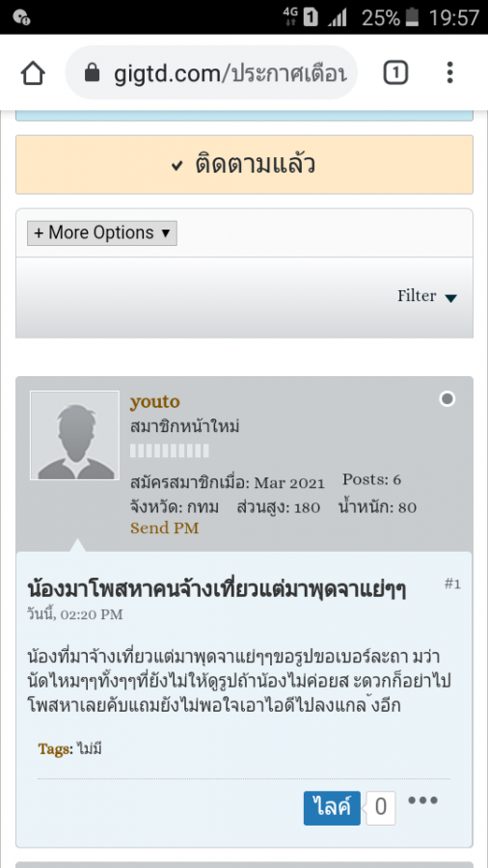Tap the notification icon in status bar
The image size is (488, 868).
[x=21, y=17]
